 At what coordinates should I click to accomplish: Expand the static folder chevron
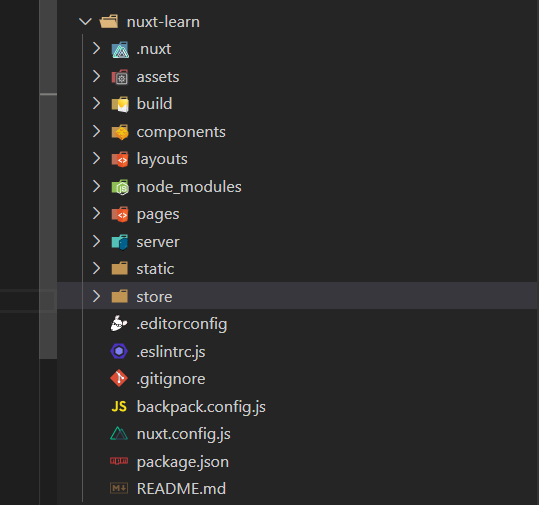coord(97,268)
